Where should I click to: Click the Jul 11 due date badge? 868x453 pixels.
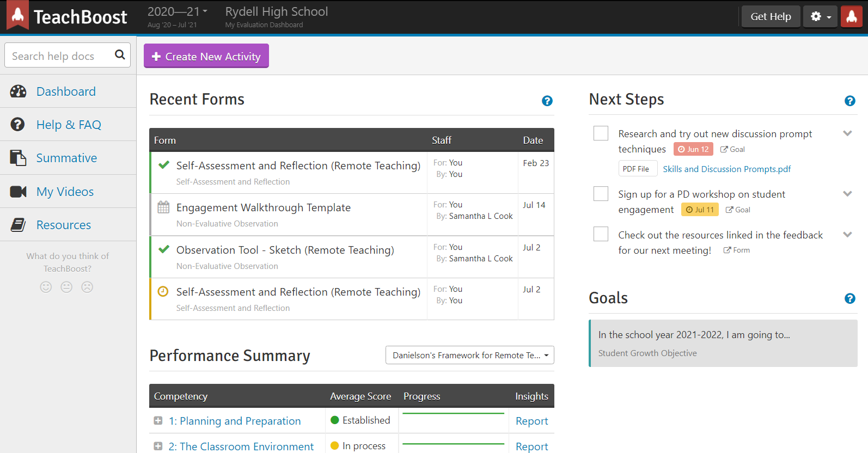(x=700, y=210)
